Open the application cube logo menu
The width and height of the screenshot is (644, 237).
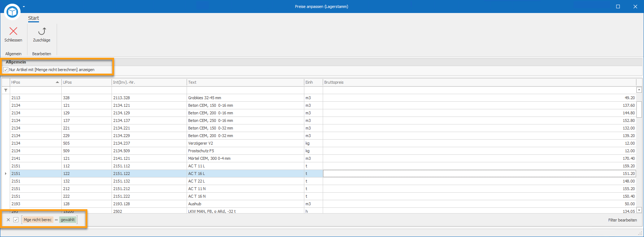tap(12, 12)
